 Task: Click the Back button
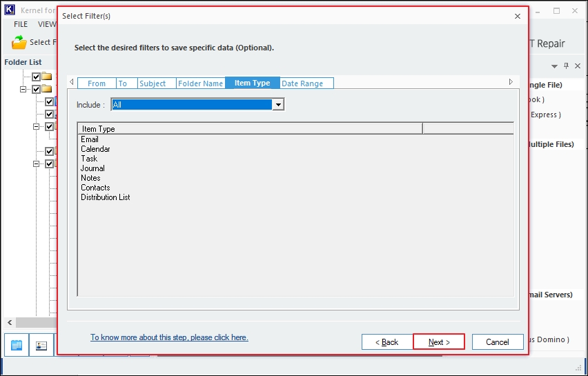click(387, 342)
